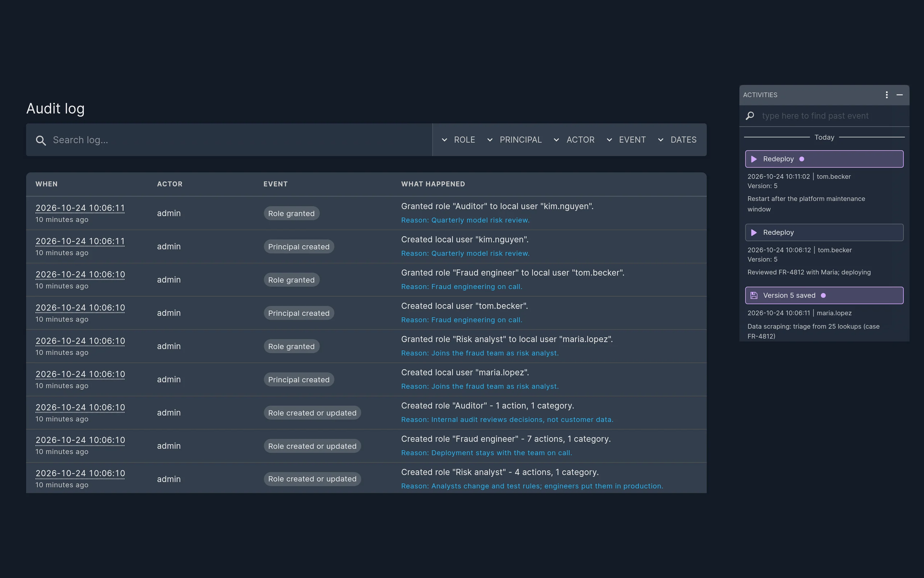Click the "Created role Fraud engineer - 7 actions" text
The image size is (924, 578).
pos(506,439)
